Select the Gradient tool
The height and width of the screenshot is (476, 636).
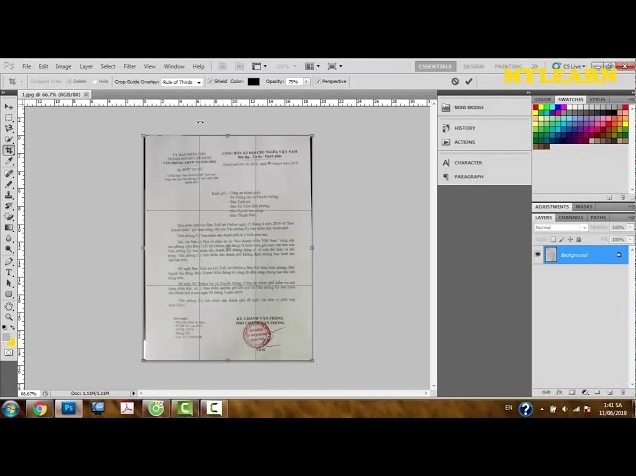click(x=9, y=227)
